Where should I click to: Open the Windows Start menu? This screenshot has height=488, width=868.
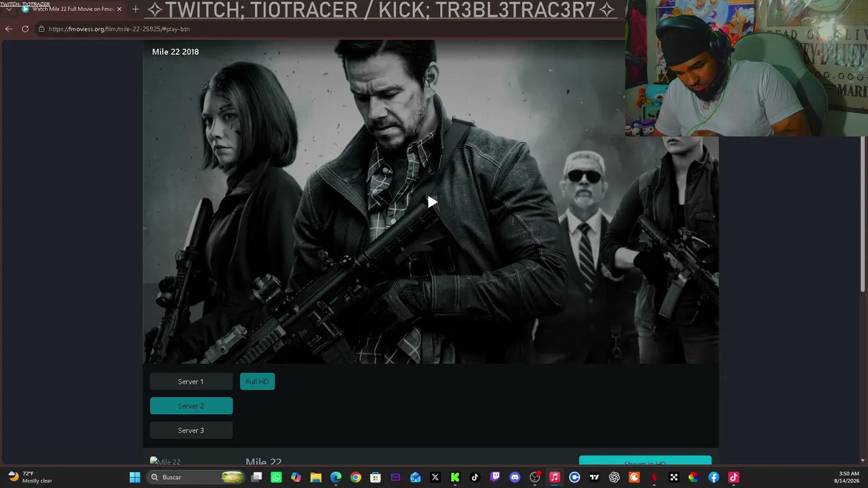(x=135, y=477)
